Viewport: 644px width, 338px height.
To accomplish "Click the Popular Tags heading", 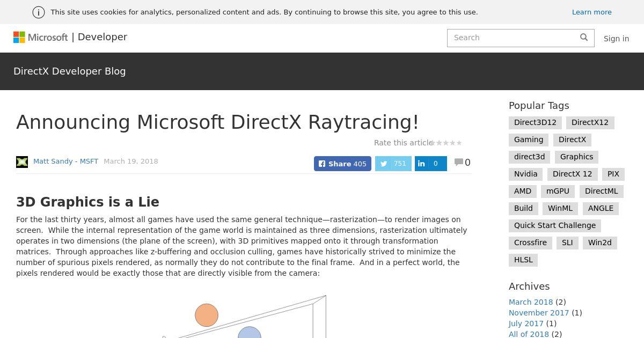I will pos(539,106).
